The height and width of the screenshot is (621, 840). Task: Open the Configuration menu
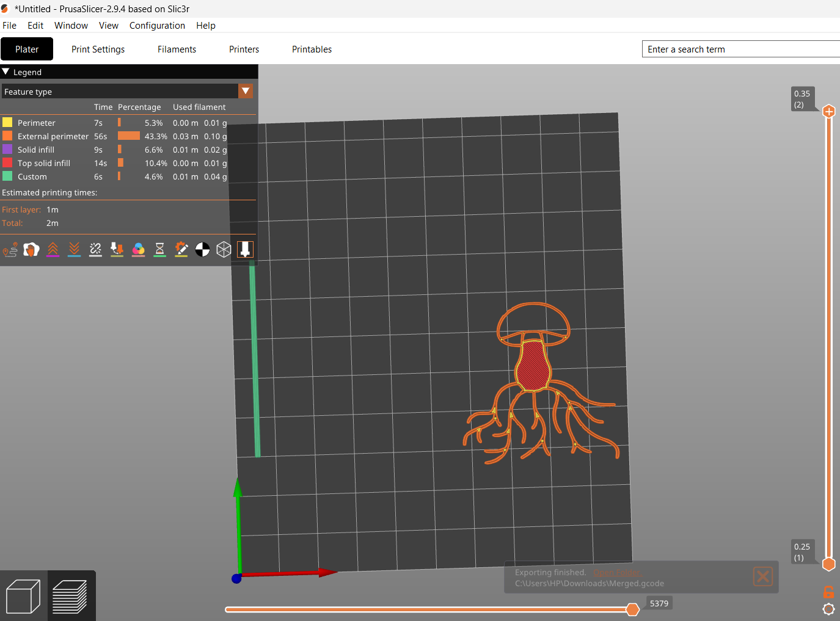157,26
